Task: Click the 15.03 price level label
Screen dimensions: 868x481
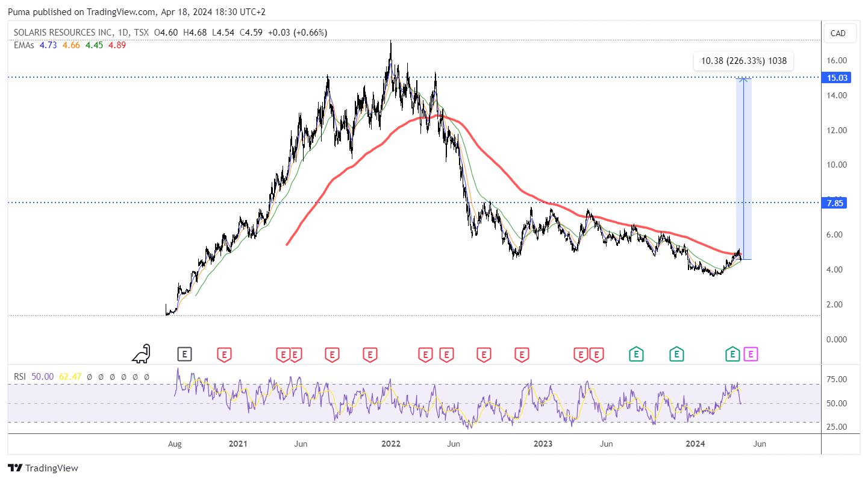Action: (x=836, y=78)
